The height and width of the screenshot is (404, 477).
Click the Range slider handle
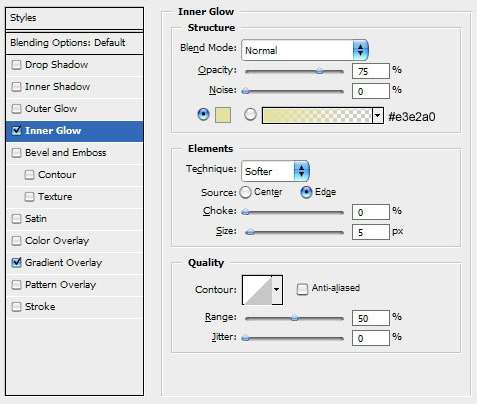click(x=294, y=318)
